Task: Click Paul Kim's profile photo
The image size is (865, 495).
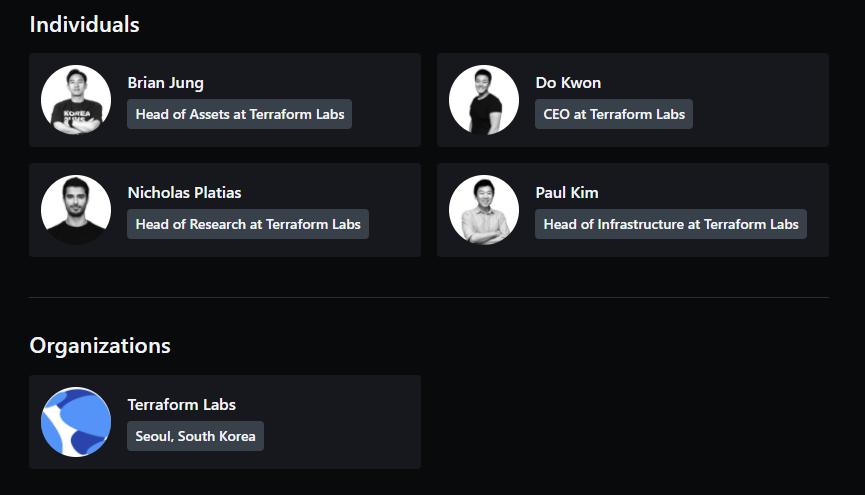Action: pos(484,210)
